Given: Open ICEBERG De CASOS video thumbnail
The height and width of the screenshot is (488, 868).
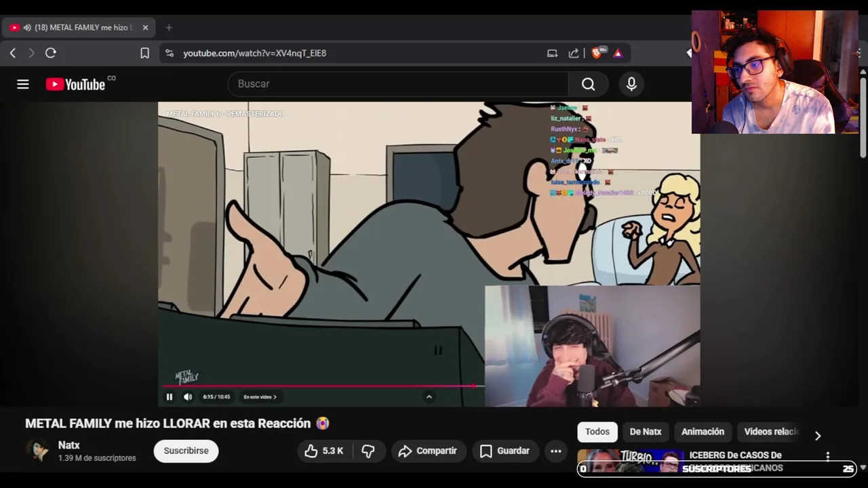Looking at the screenshot, I should click(631, 461).
